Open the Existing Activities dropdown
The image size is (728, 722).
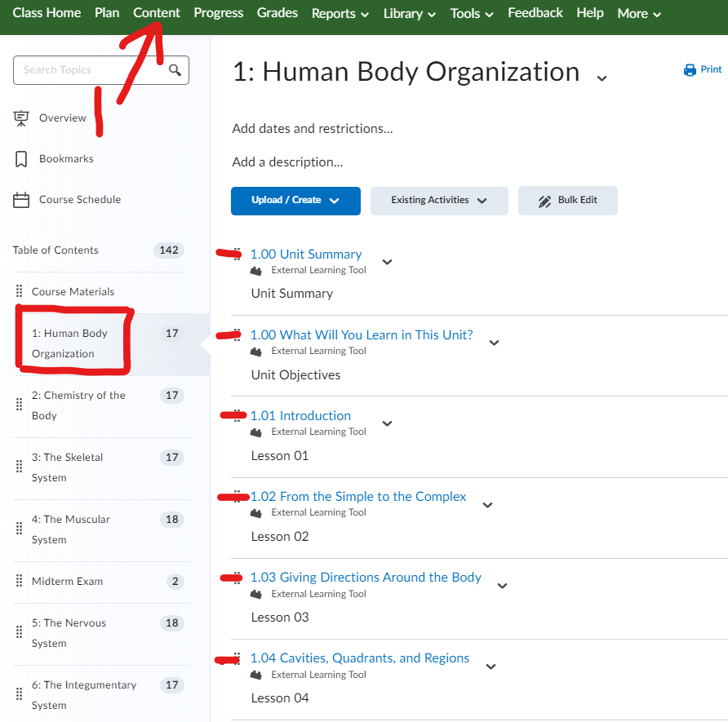tap(439, 201)
